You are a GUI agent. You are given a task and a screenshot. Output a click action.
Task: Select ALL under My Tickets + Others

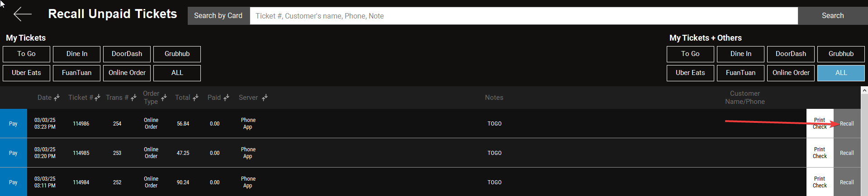click(840, 73)
